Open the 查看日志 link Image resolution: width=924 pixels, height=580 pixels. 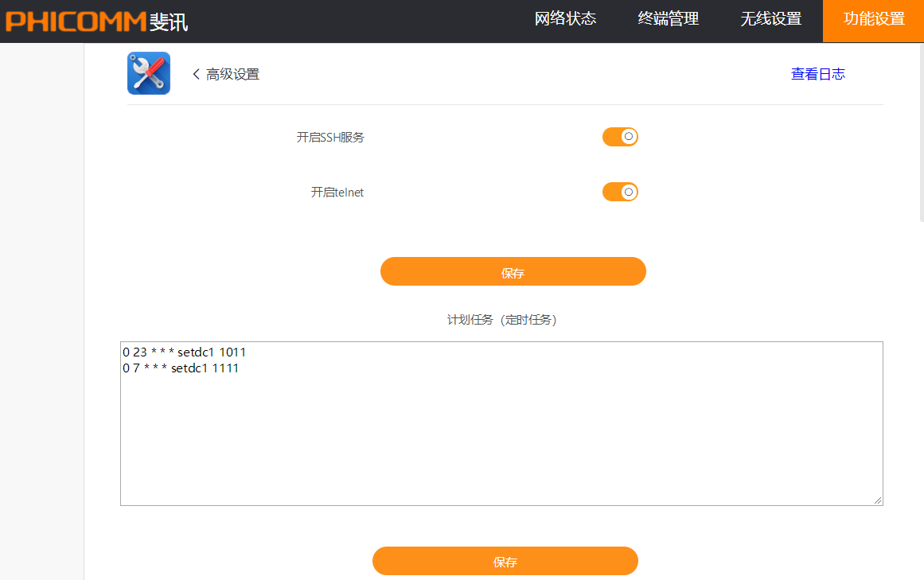coord(817,74)
